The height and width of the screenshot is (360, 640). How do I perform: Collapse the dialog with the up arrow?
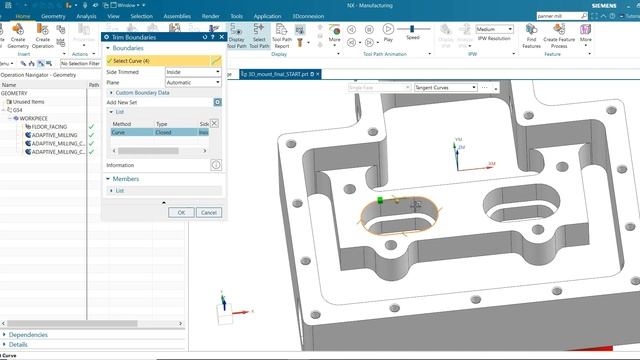coord(164,202)
